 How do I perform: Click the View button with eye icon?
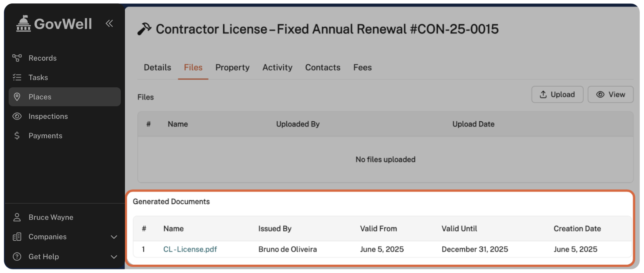pos(610,95)
